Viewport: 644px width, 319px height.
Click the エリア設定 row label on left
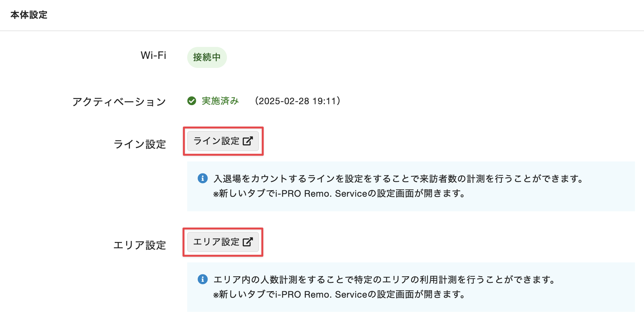(x=140, y=245)
